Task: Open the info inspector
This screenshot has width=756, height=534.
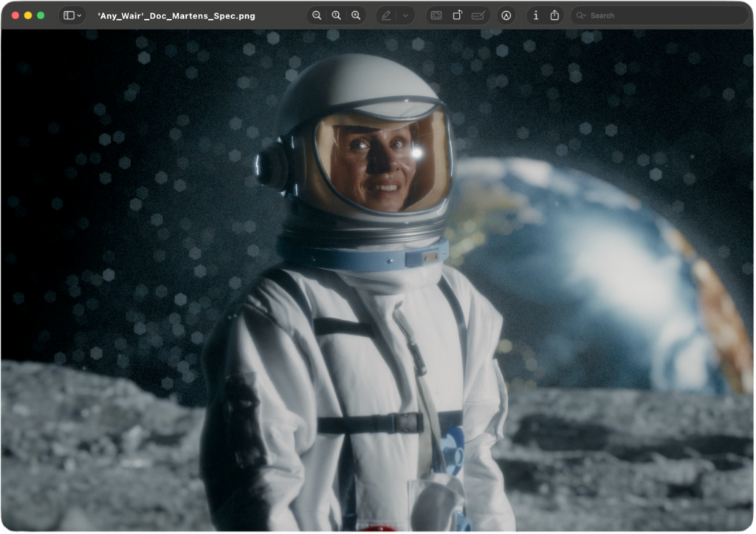Action: 535,16
